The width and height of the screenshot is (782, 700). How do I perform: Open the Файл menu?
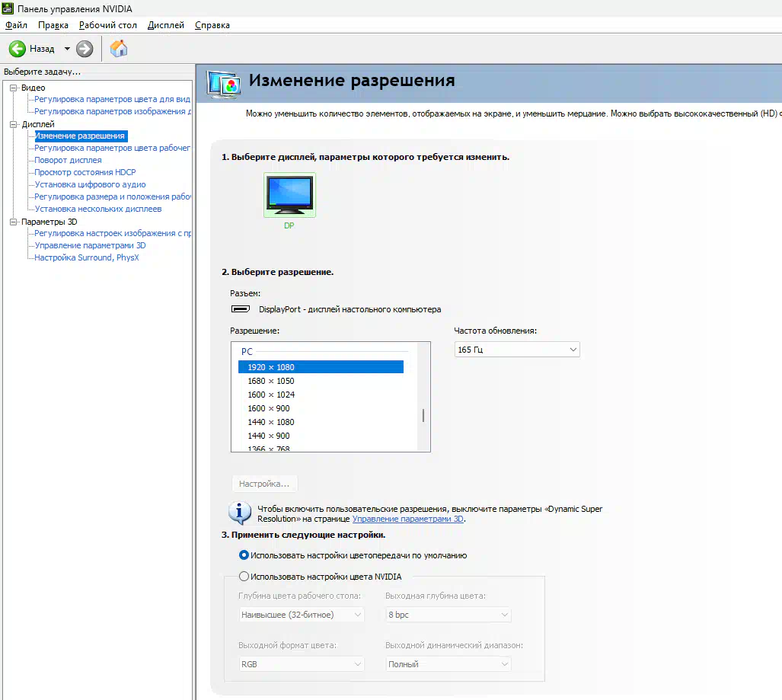pyautogui.click(x=16, y=25)
